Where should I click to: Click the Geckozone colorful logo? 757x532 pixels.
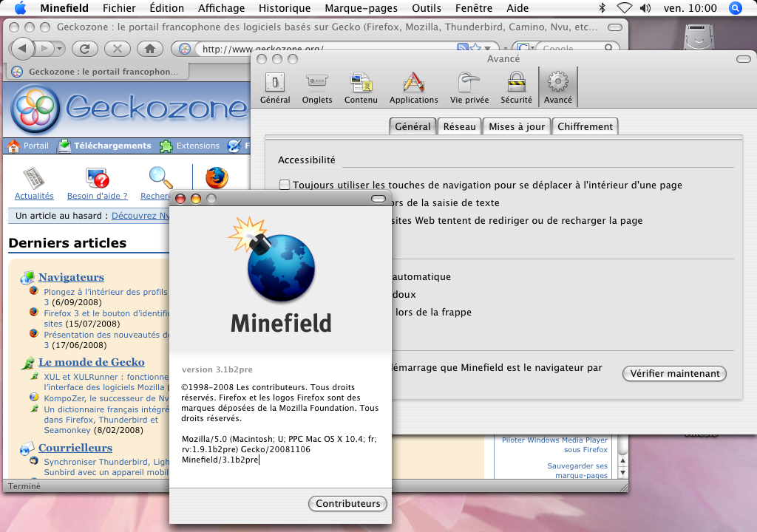pos(35,109)
